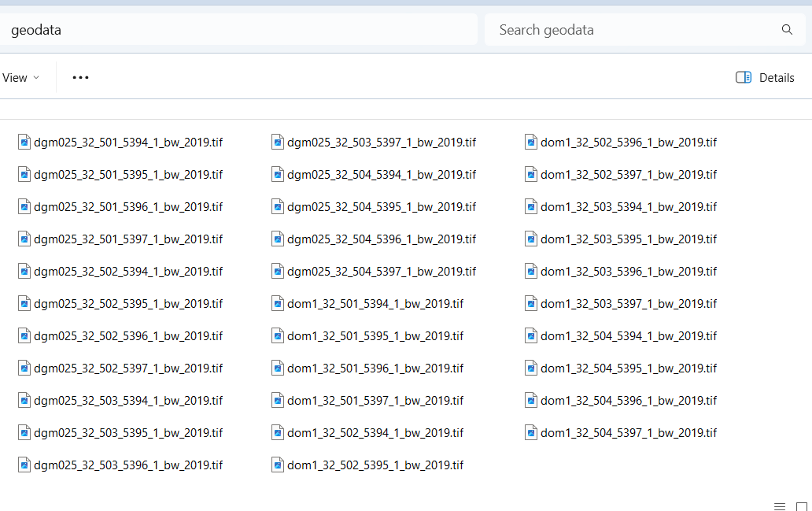Switch to large thumbnails view icon

(802, 506)
